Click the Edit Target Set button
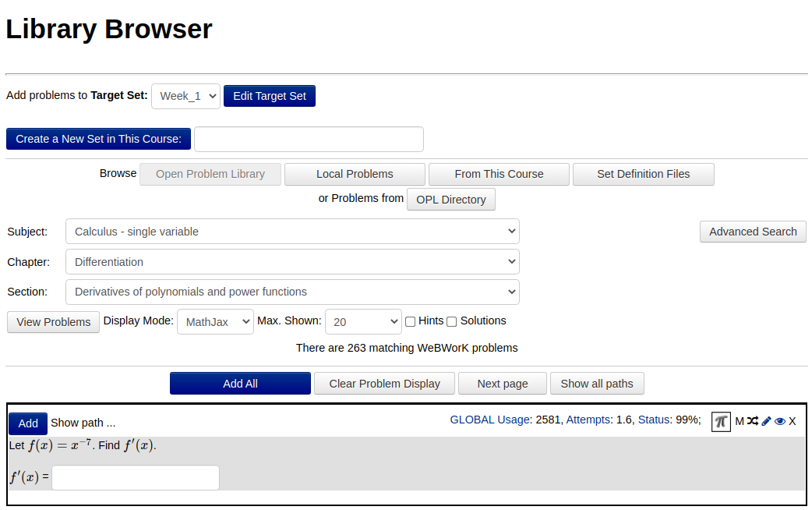The image size is (812, 510). (x=270, y=96)
